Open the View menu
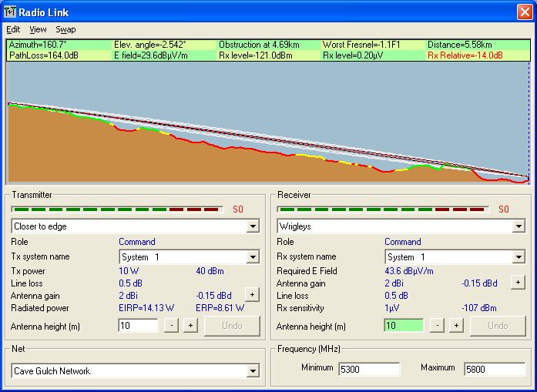This screenshot has height=392, width=537. tap(38, 29)
